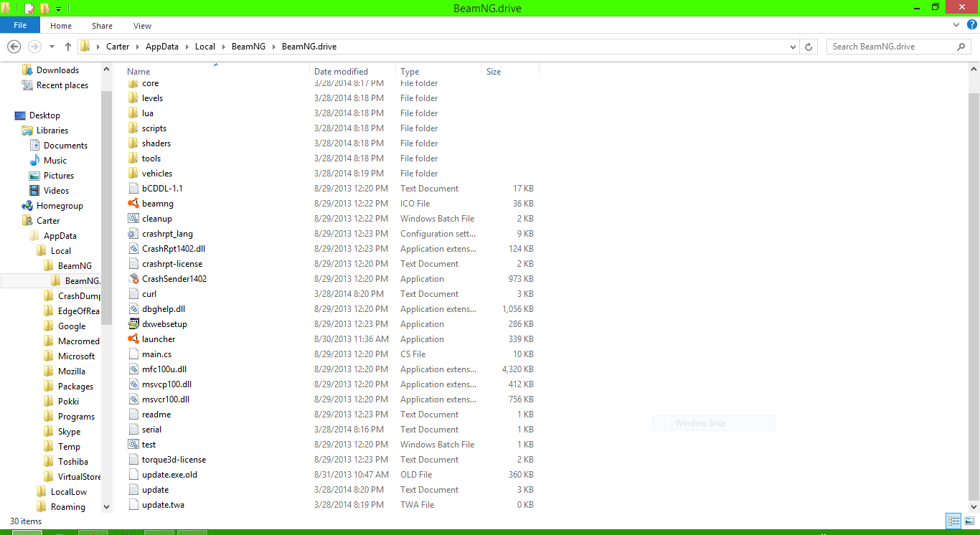Expand the ribbon with chevron arrow
Screen dimensions: 980x535
tap(956, 25)
